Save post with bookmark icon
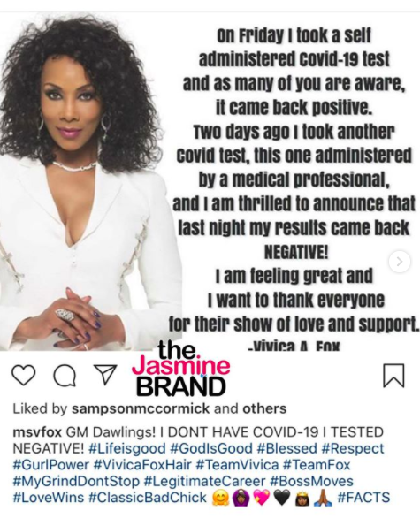This screenshot has height=526, width=420. pyautogui.click(x=393, y=376)
